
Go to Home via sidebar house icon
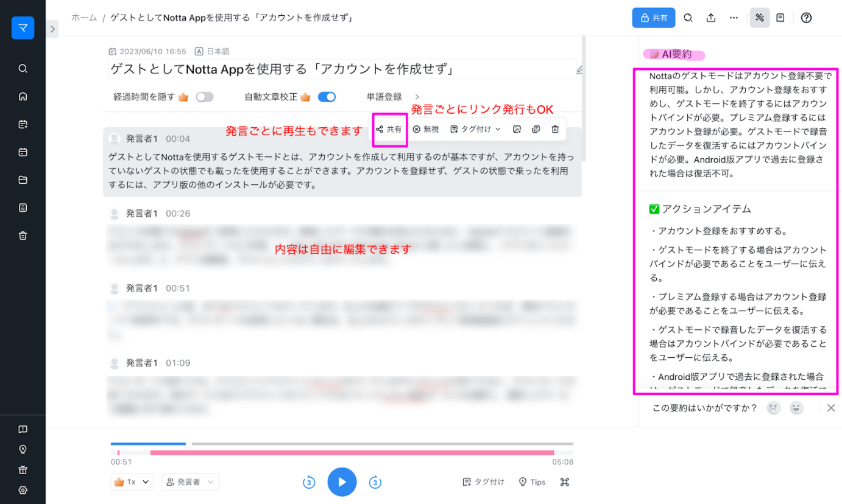pos(23,96)
